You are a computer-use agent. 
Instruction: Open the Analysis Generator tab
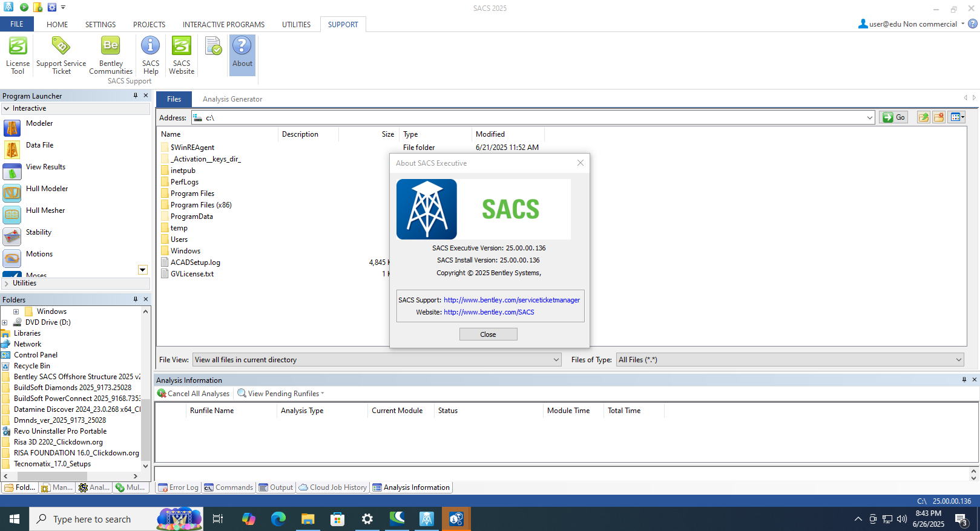(x=232, y=99)
